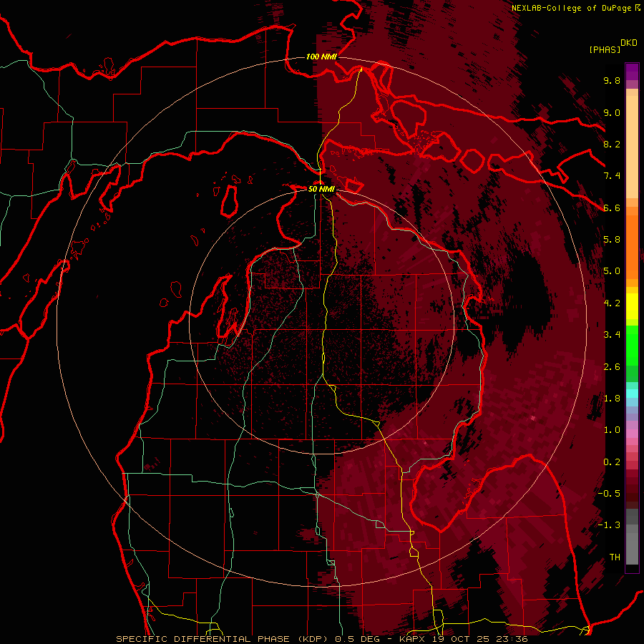Select the 3.4 value on the scale
644x644 pixels.
(612, 335)
